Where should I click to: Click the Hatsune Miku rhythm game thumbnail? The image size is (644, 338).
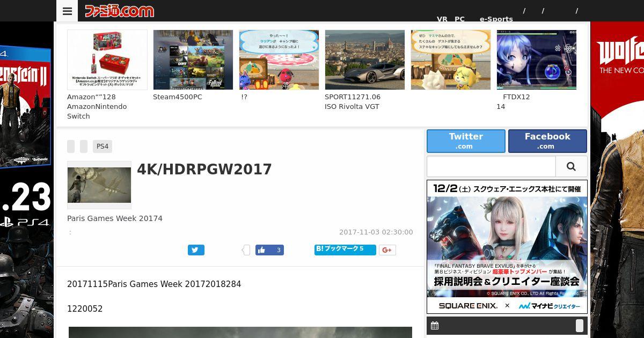[537, 60]
